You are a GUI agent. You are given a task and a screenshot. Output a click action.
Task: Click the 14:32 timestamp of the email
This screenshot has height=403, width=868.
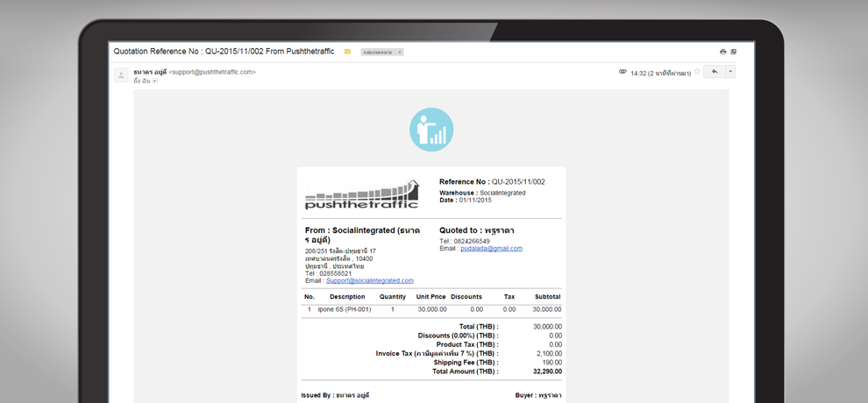(x=660, y=73)
